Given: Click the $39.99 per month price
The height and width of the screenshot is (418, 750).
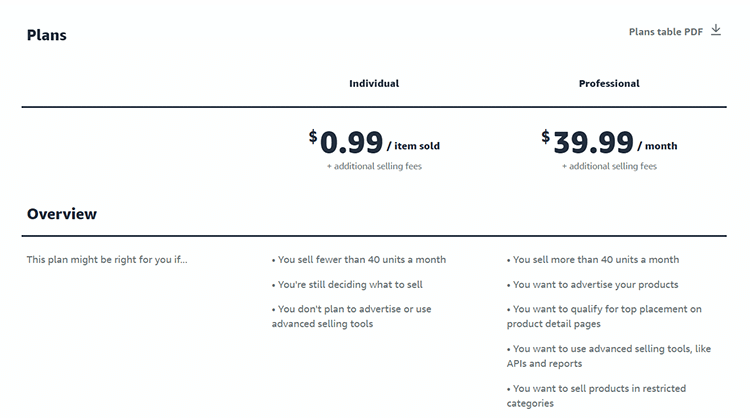Looking at the screenshot, I should [609, 143].
